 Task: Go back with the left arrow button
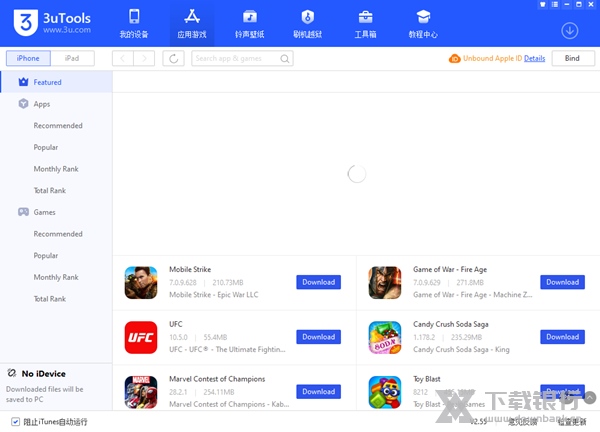point(123,59)
